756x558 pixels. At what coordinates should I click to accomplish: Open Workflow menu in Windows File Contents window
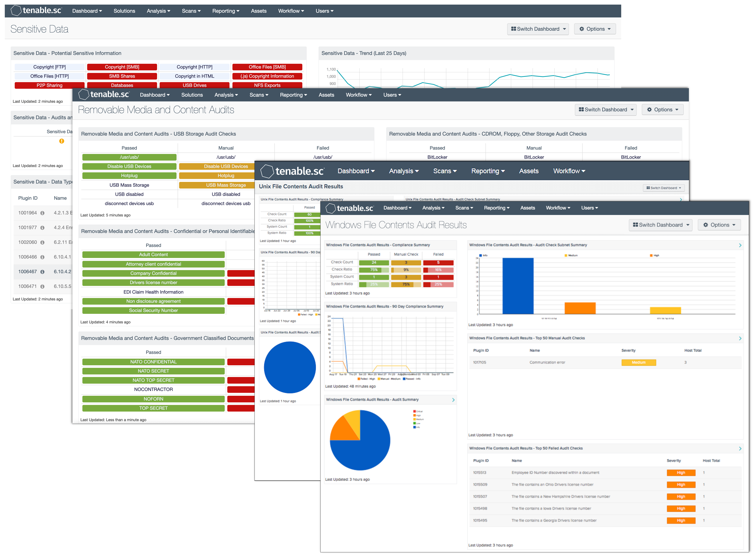coord(558,208)
